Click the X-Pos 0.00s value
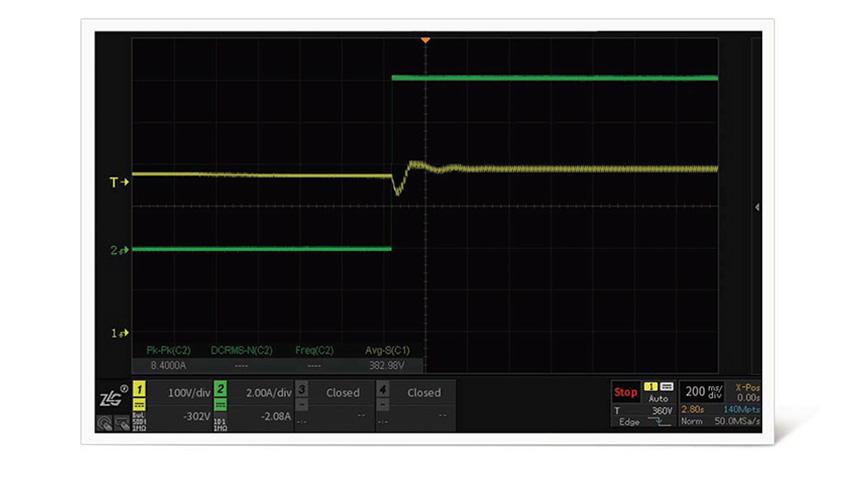 (748, 398)
